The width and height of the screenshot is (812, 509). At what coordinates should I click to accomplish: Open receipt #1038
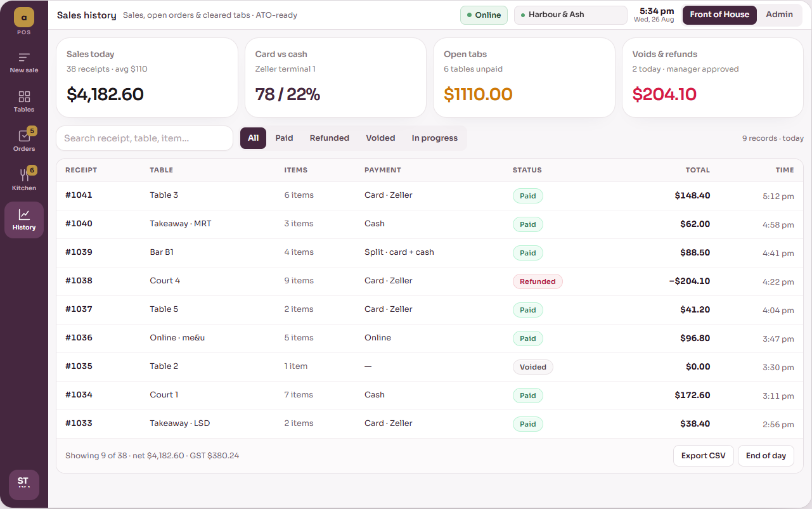click(x=430, y=281)
